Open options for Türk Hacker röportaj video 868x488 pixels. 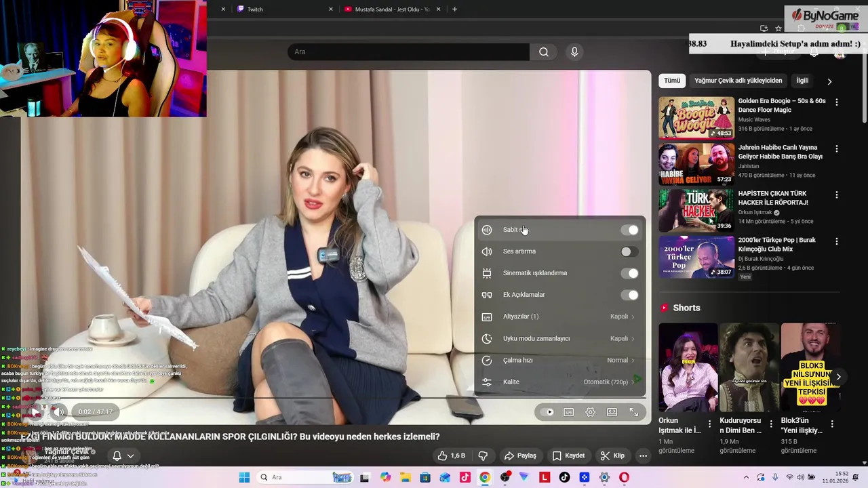pos(836,195)
